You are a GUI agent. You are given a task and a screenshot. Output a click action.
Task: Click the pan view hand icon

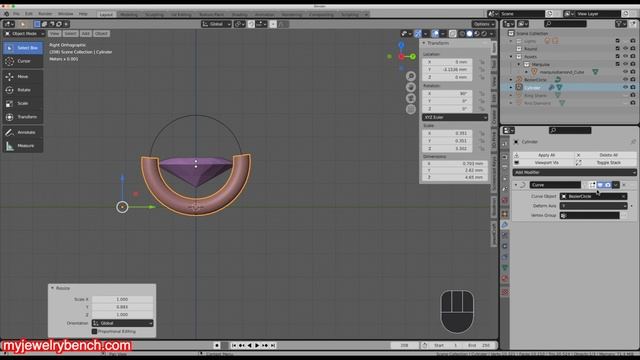coord(411,87)
